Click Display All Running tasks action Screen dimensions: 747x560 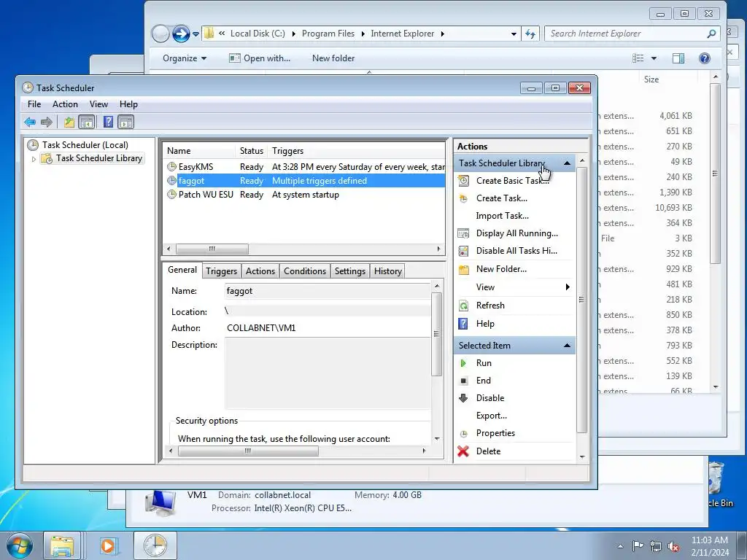click(x=517, y=233)
